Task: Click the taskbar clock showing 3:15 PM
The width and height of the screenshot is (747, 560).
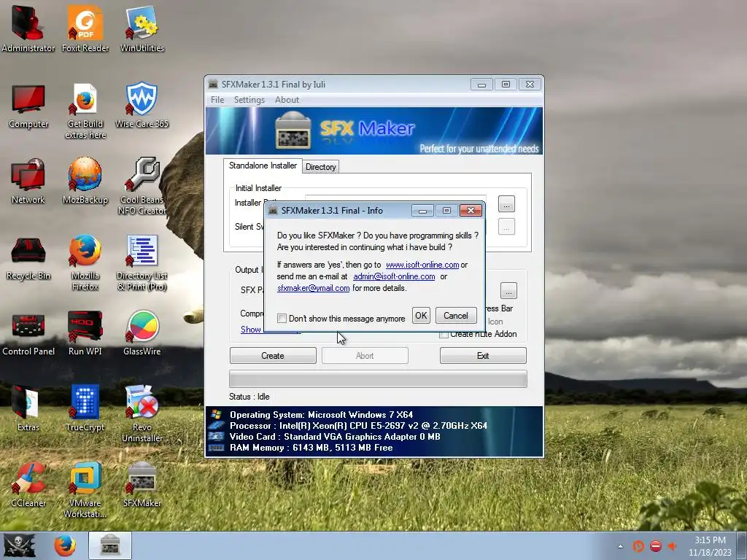Action: coord(710,546)
